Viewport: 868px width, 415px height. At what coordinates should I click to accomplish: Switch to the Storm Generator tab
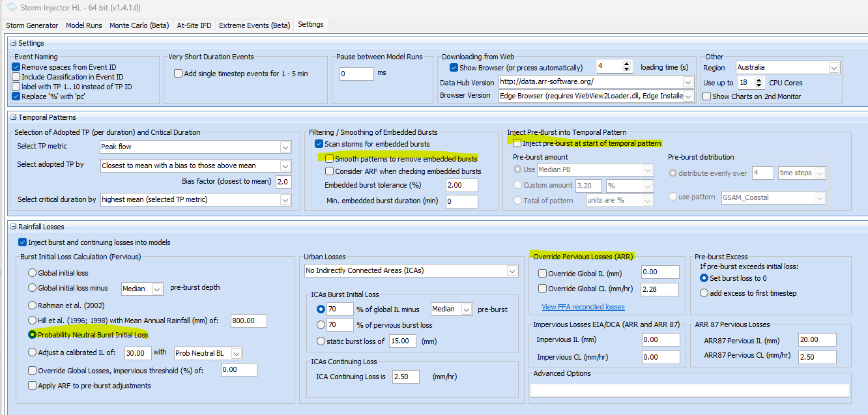click(x=33, y=25)
